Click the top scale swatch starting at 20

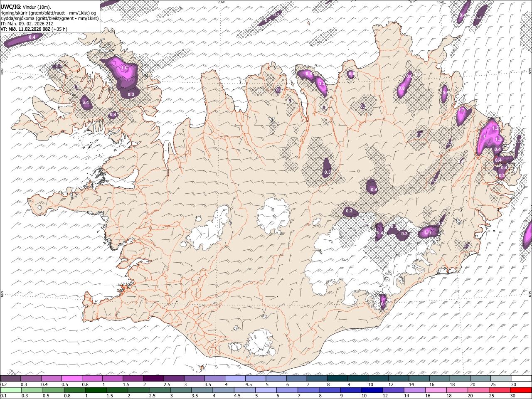click(x=480, y=378)
